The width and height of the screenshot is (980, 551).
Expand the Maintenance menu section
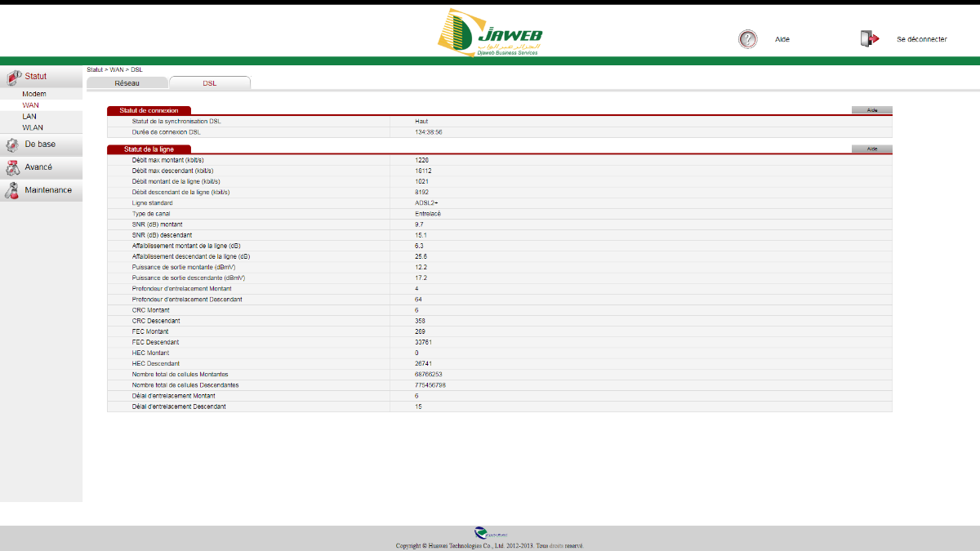point(48,190)
